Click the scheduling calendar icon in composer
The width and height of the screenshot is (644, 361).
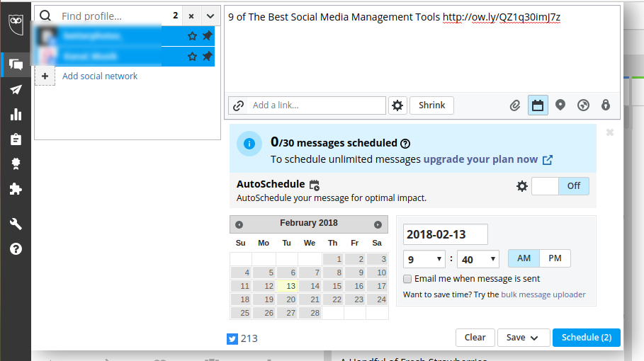click(x=538, y=105)
